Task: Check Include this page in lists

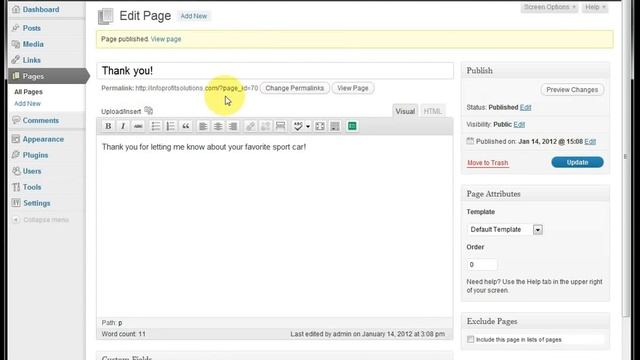Action: pos(471,339)
